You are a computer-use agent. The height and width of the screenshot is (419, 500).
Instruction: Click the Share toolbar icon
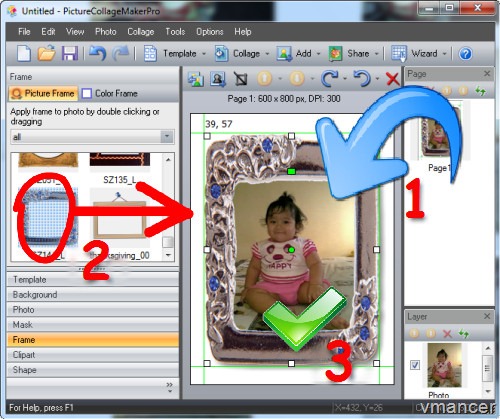click(335, 53)
